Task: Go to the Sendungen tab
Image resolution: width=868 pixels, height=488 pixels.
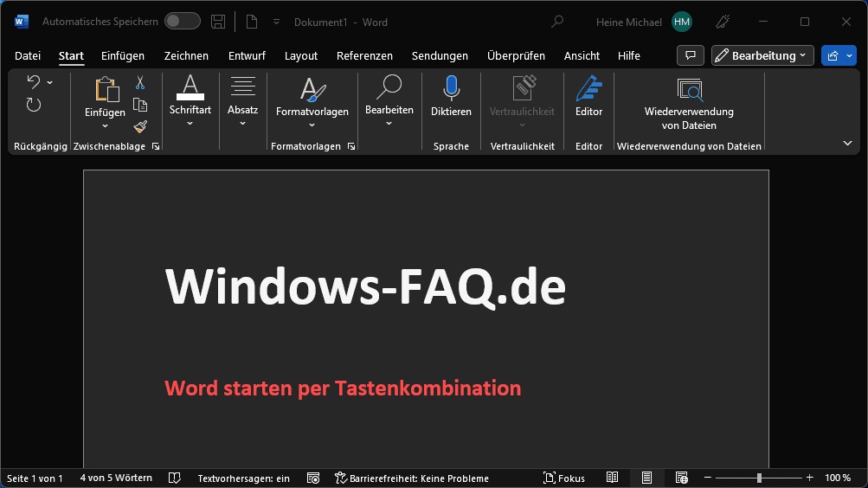Action: coord(440,56)
